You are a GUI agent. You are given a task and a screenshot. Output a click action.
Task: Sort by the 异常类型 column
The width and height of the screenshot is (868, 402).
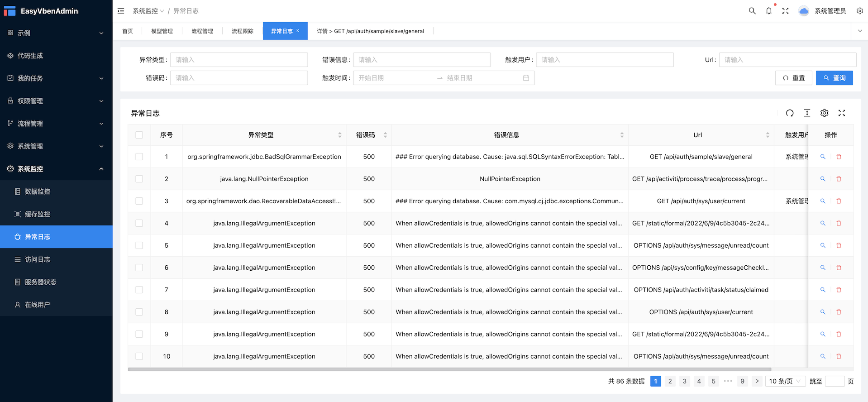pyautogui.click(x=340, y=135)
